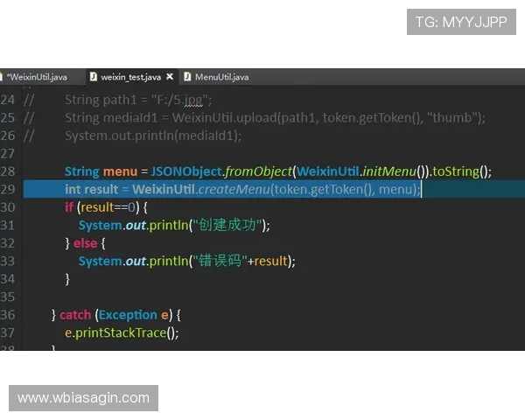Select the weixin_test.java tab

[130, 77]
